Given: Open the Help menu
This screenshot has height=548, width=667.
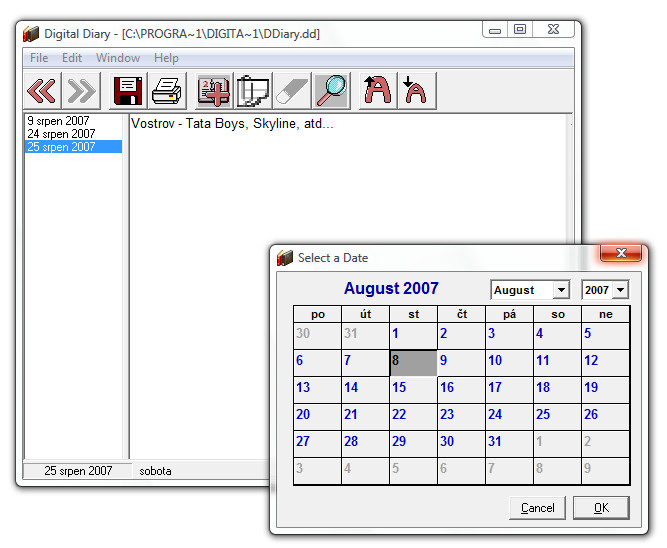Looking at the screenshot, I should pyautogui.click(x=166, y=58).
